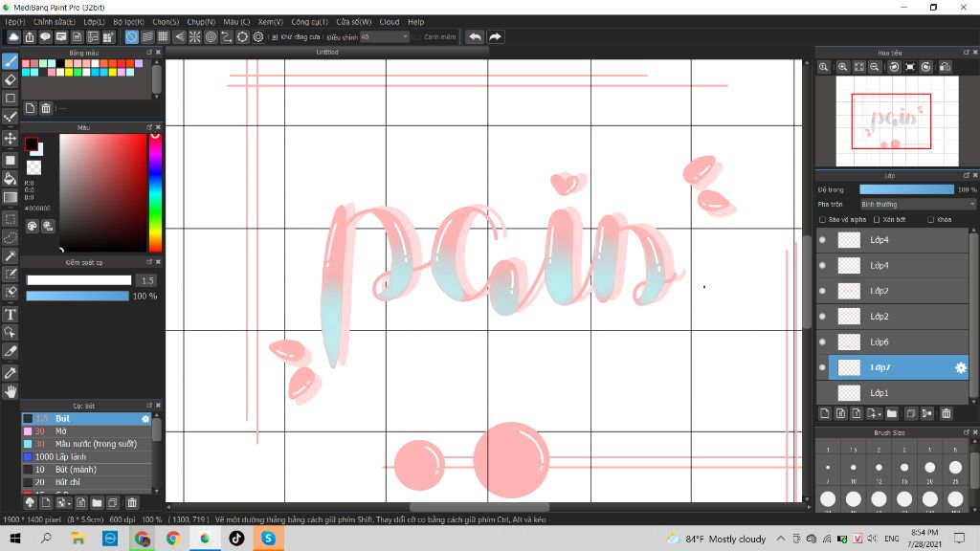The height and width of the screenshot is (551, 980).
Task: Click the brush size slider showing 1.5
Action: (x=78, y=280)
